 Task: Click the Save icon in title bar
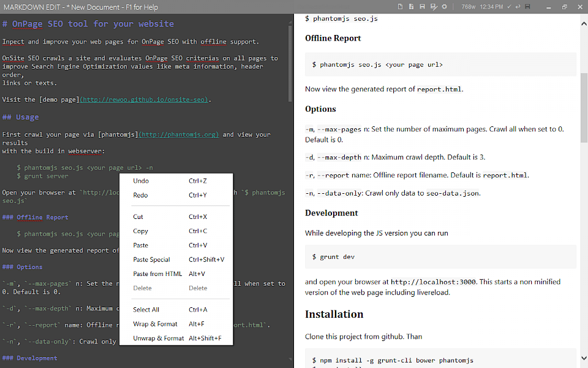(422, 7)
